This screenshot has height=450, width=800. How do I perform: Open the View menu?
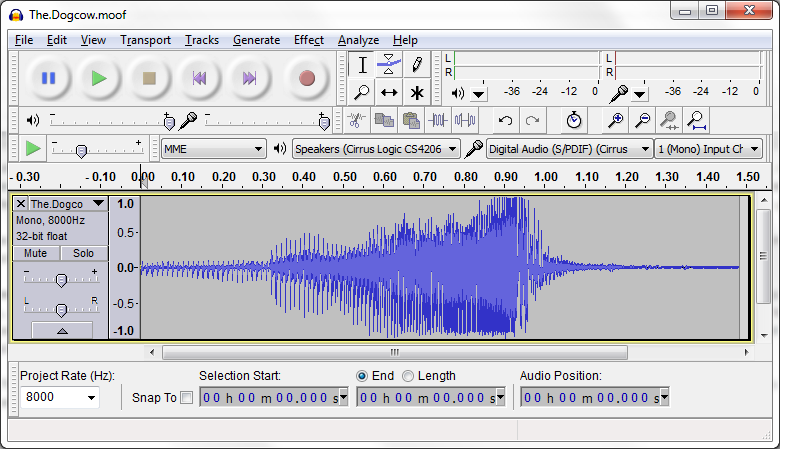pos(93,40)
